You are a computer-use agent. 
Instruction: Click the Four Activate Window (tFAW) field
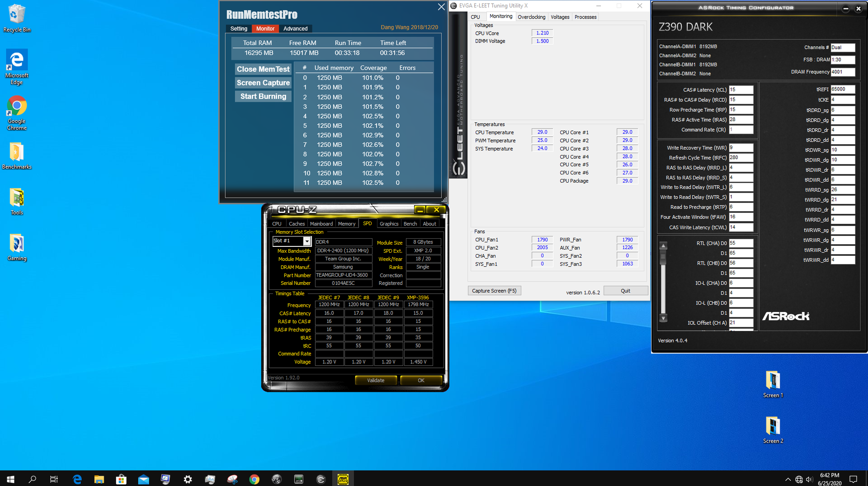pyautogui.click(x=741, y=217)
